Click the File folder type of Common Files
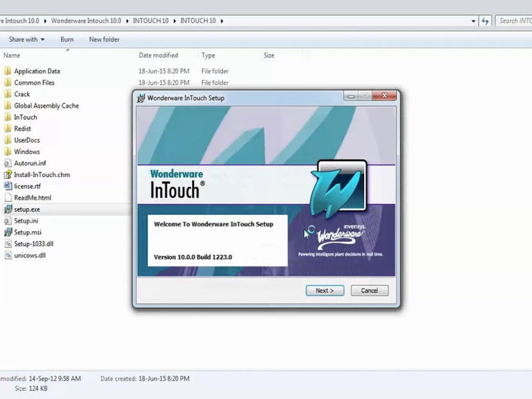The height and width of the screenshot is (399, 532). [x=215, y=82]
